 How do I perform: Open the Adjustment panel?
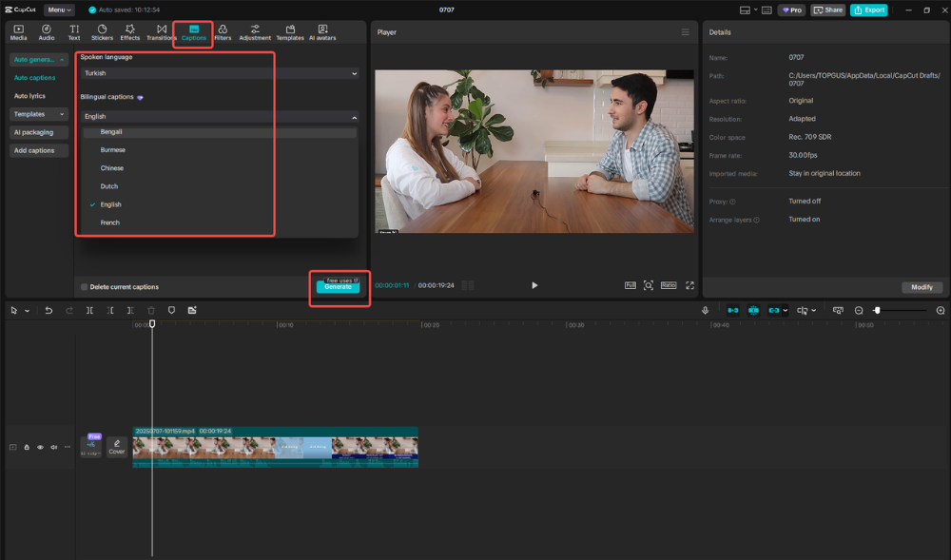pyautogui.click(x=255, y=31)
